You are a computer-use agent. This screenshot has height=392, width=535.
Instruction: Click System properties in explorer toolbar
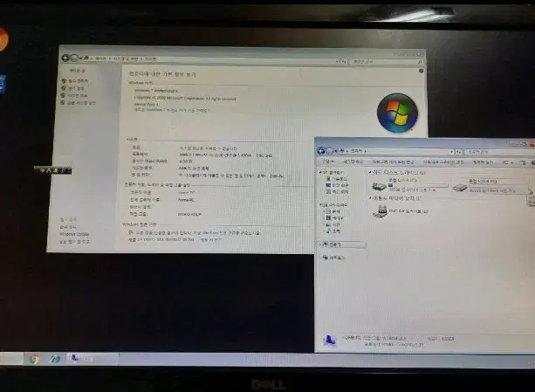[x=353, y=162]
